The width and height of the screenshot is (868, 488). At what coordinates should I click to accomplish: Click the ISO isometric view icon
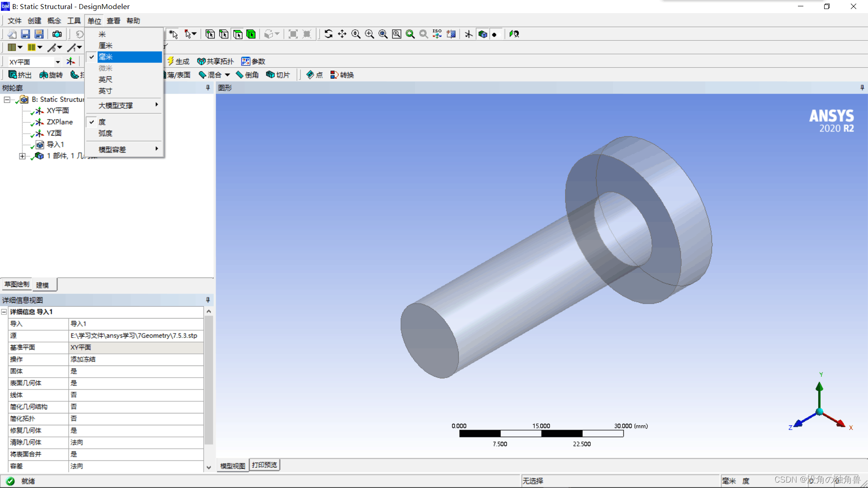(x=437, y=34)
